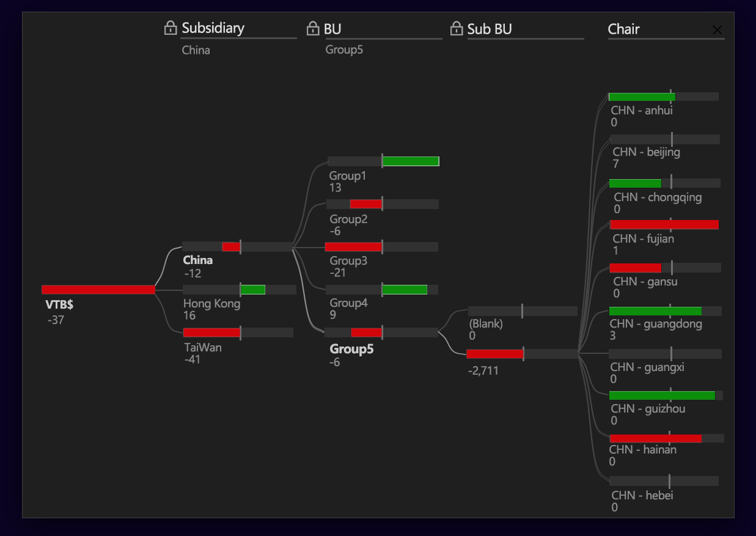Select the CHN - beijing bar
This screenshot has height=536, width=756.
pos(665,139)
